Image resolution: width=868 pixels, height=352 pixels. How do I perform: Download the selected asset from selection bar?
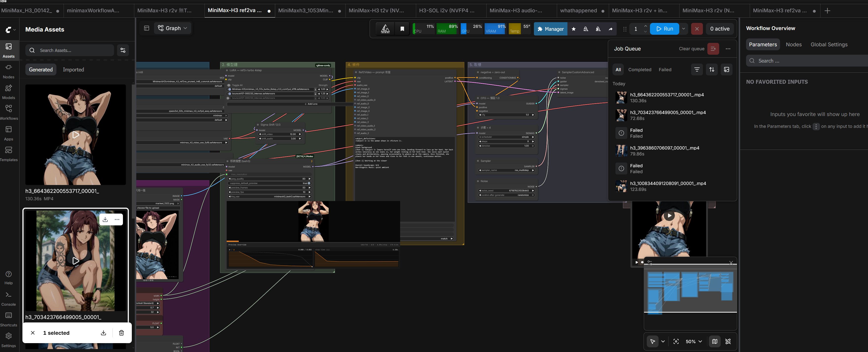pyautogui.click(x=103, y=333)
